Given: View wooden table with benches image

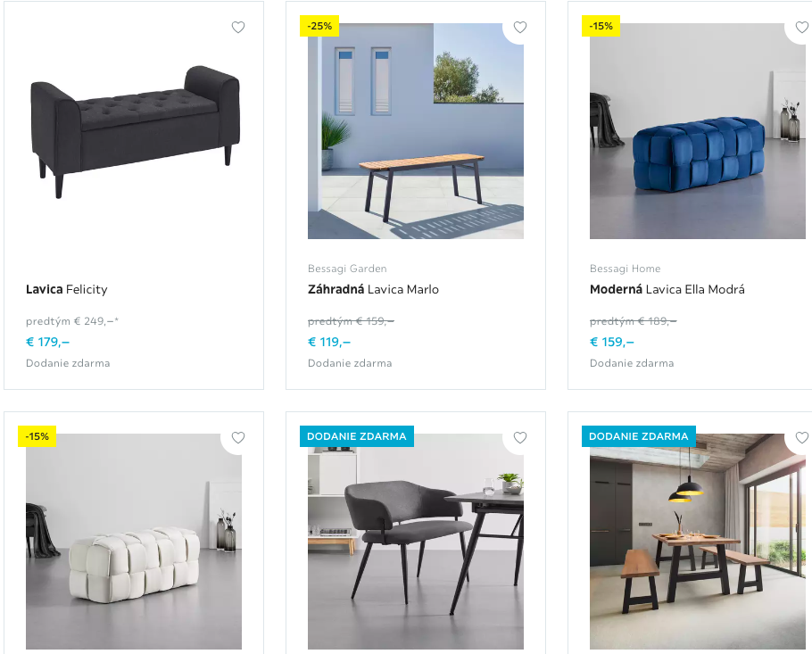Looking at the screenshot, I should [698, 541].
